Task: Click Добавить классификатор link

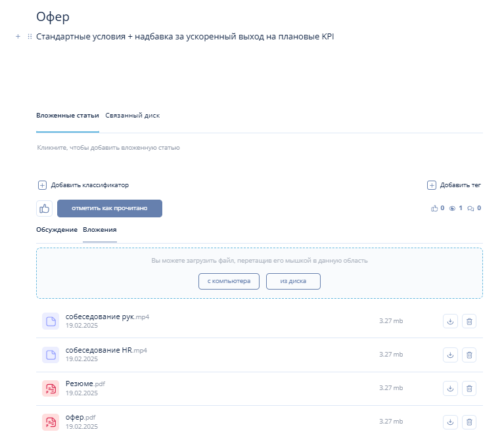Action: (89, 185)
